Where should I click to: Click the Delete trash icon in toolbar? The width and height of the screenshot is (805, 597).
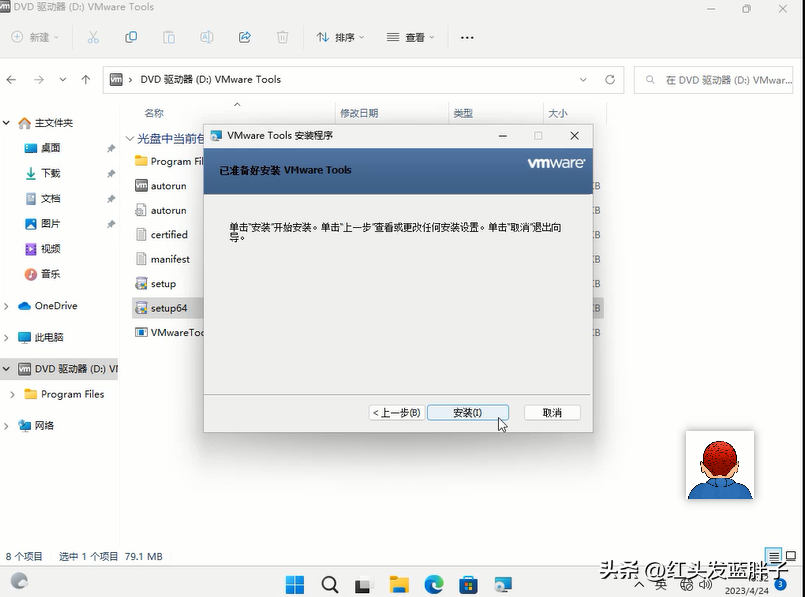click(x=282, y=37)
